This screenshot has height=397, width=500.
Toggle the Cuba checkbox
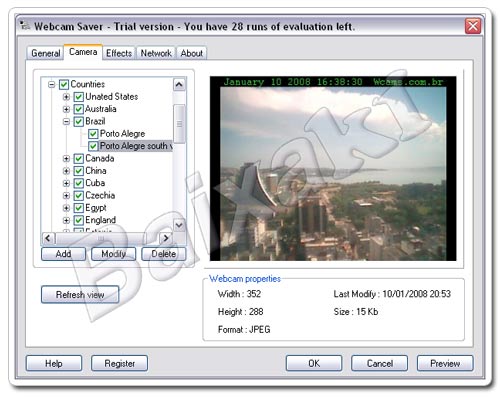tap(78, 183)
